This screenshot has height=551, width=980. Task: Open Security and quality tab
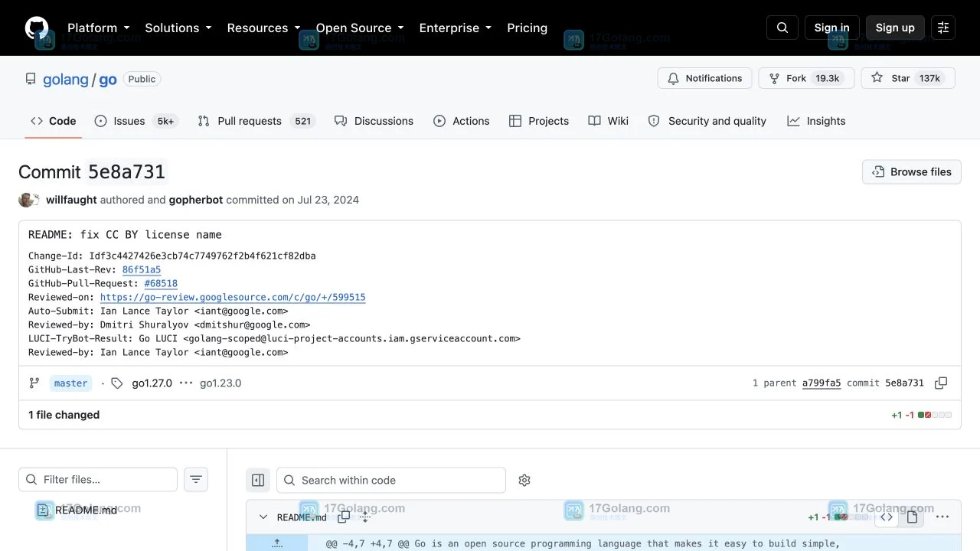[x=707, y=121]
